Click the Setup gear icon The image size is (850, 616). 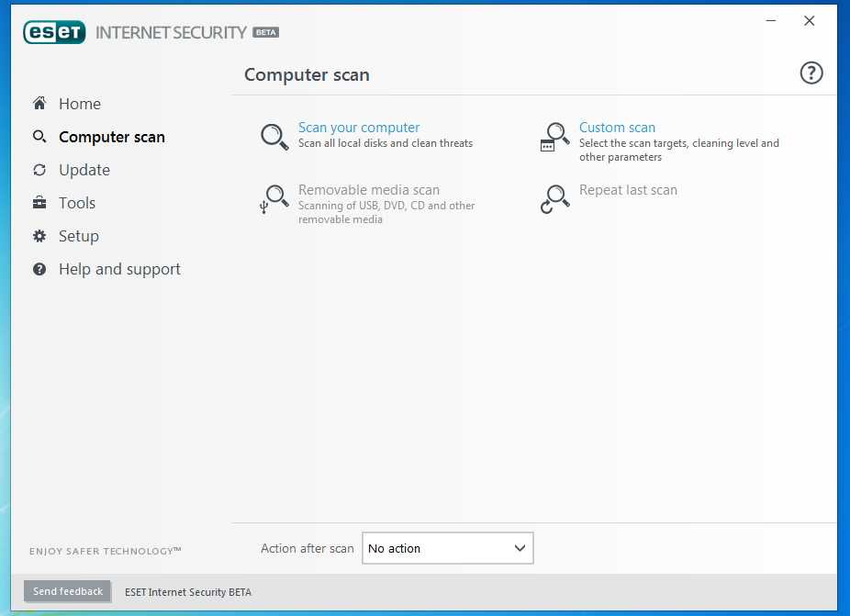point(39,236)
